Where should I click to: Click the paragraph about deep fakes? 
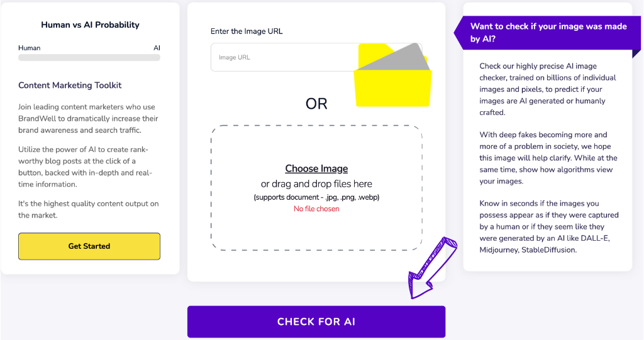click(548, 158)
